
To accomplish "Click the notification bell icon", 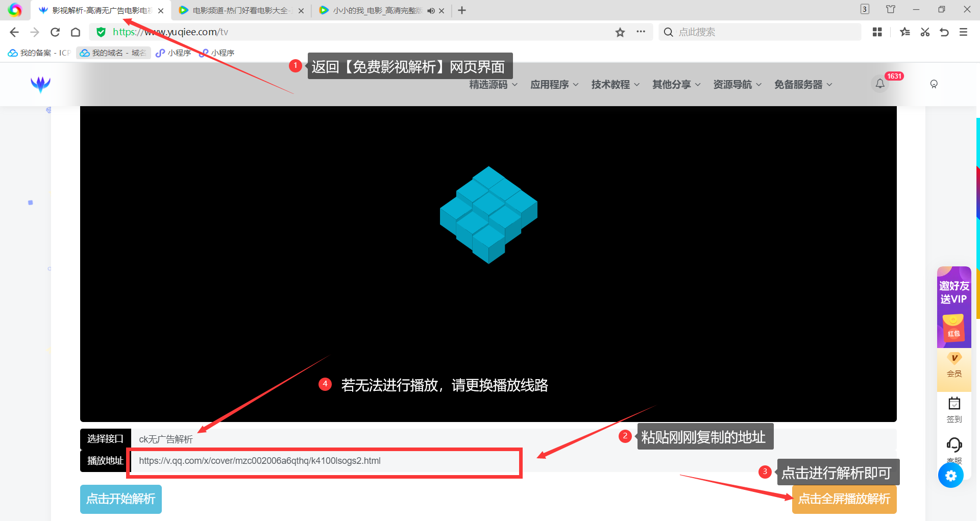I will pyautogui.click(x=879, y=83).
